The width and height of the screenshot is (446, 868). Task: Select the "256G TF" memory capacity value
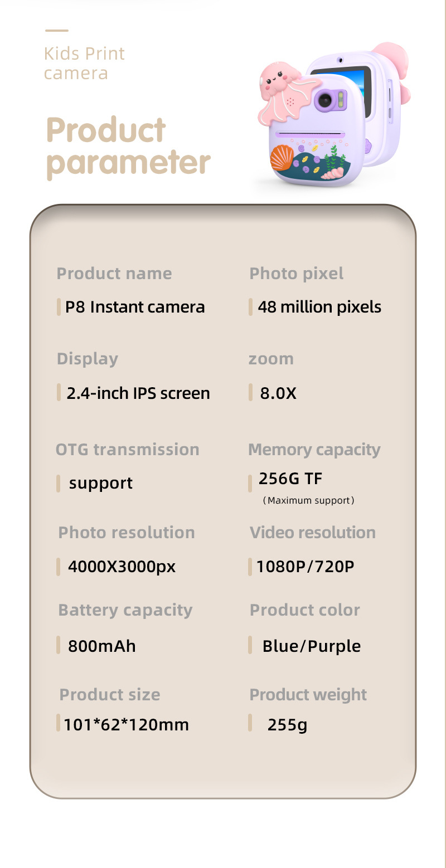click(x=290, y=479)
